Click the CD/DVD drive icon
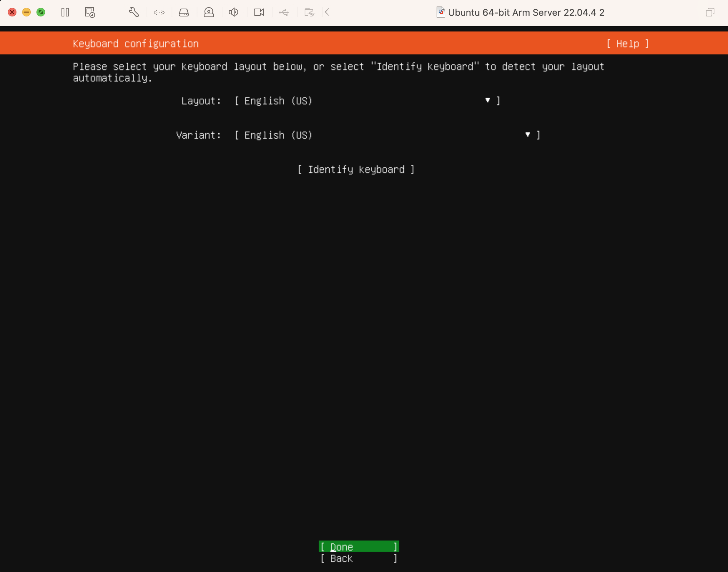Image resolution: width=728 pixels, height=572 pixels. (209, 13)
